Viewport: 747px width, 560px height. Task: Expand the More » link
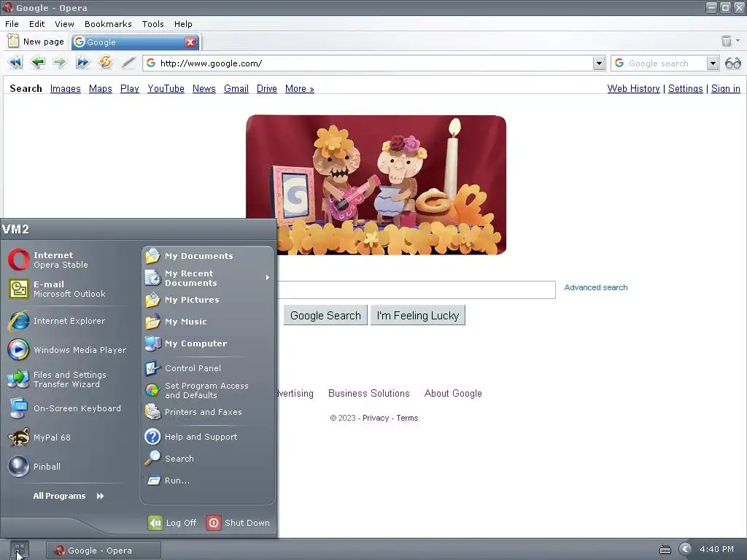[x=300, y=88]
